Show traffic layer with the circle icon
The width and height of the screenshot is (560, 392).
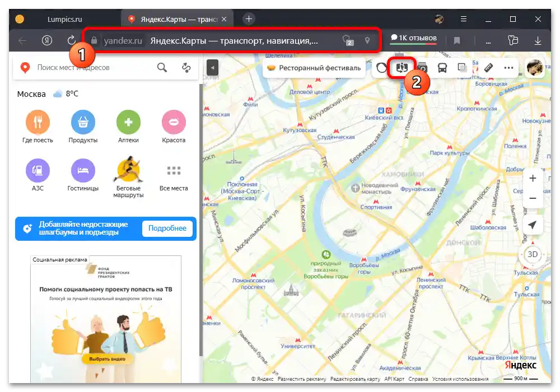coord(381,67)
